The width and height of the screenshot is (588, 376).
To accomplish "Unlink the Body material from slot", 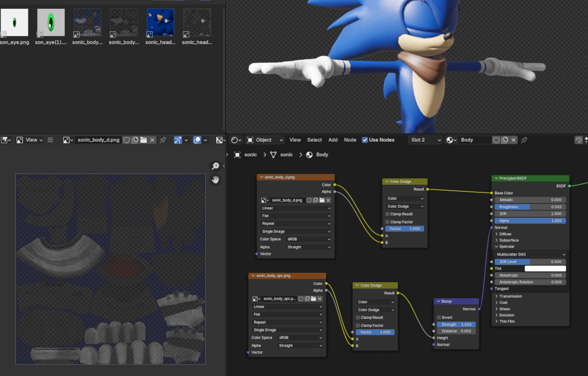I will point(514,140).
